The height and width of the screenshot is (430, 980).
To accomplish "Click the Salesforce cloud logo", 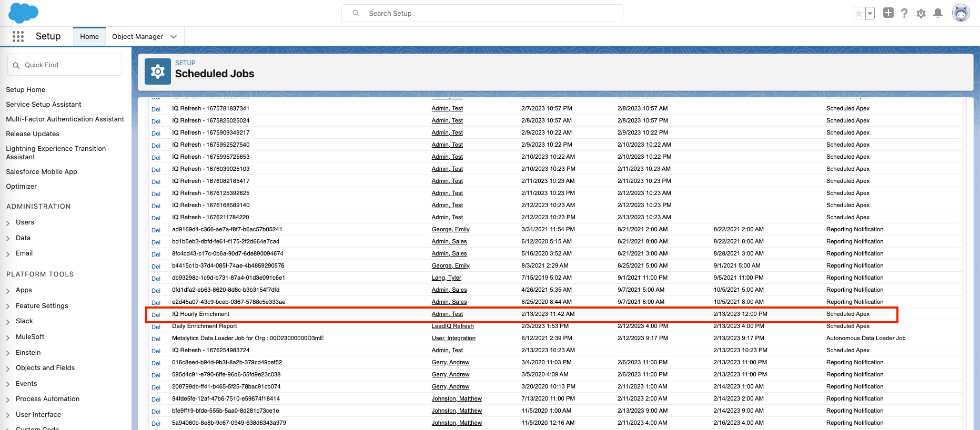I will [23, 13].
